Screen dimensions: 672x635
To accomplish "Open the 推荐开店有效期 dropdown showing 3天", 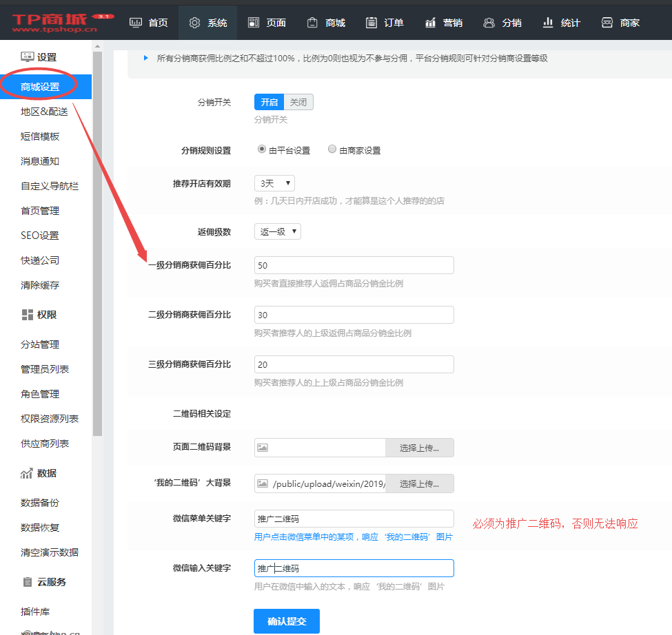I will click(x=274, y=183).
